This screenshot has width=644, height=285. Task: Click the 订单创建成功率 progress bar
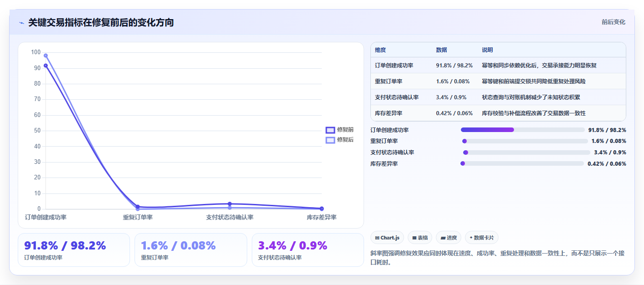523,130
